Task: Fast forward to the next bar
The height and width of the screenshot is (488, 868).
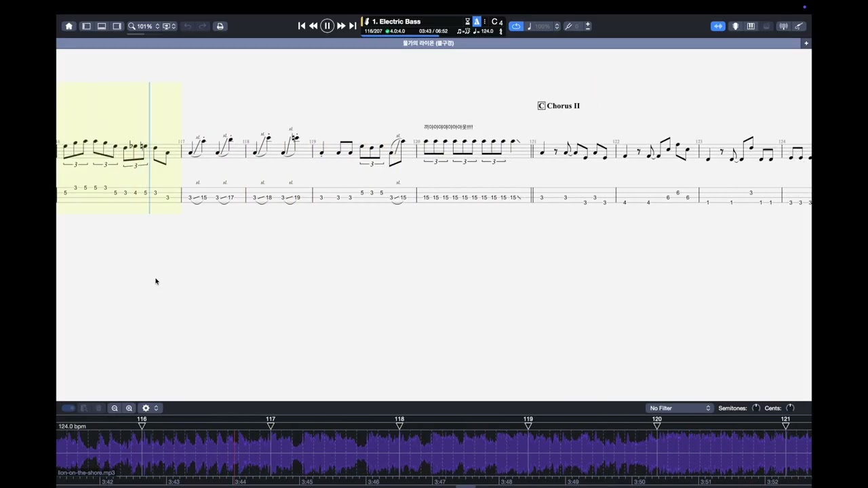Action: (341, 26)
